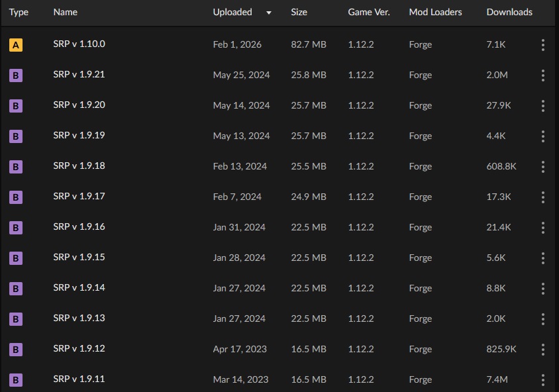Open the three-dot menu for SRP v 1.9.11
This screenshot has width=559, height=392.
(x=542, y=380)
